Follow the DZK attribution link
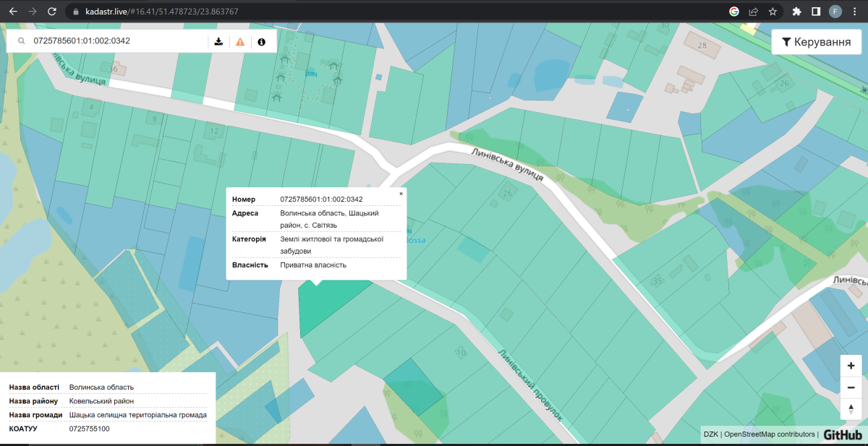The image size is (868, 446). point(710,434)
